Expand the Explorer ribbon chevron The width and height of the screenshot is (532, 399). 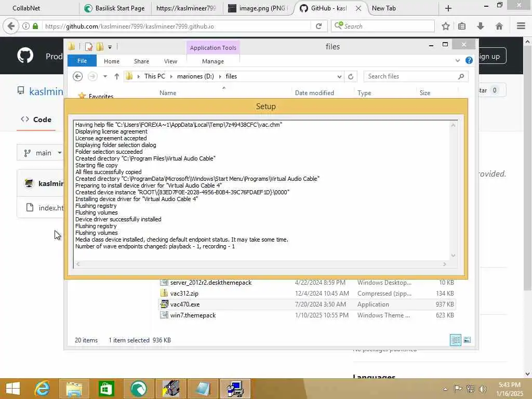tap(457, 60)
